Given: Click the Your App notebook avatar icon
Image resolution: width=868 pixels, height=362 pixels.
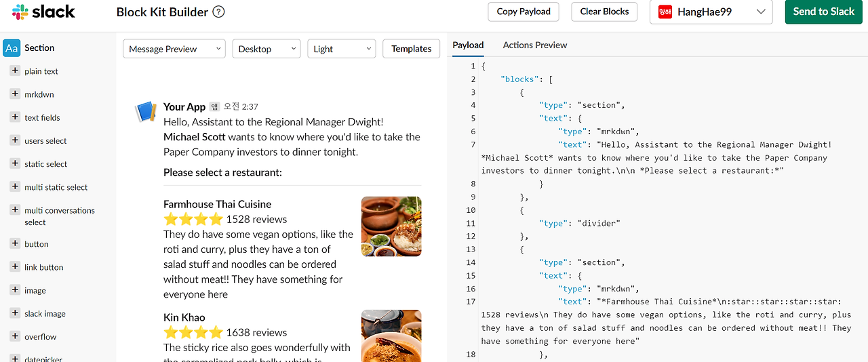Looking at the screenshot, I should (x=145, y=111).
